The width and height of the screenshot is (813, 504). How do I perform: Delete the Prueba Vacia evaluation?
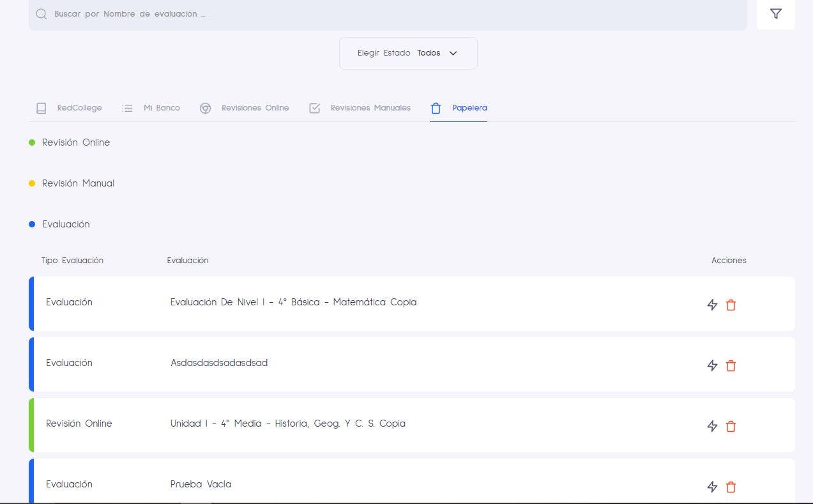pyautogui.click(x=731, y=487)
